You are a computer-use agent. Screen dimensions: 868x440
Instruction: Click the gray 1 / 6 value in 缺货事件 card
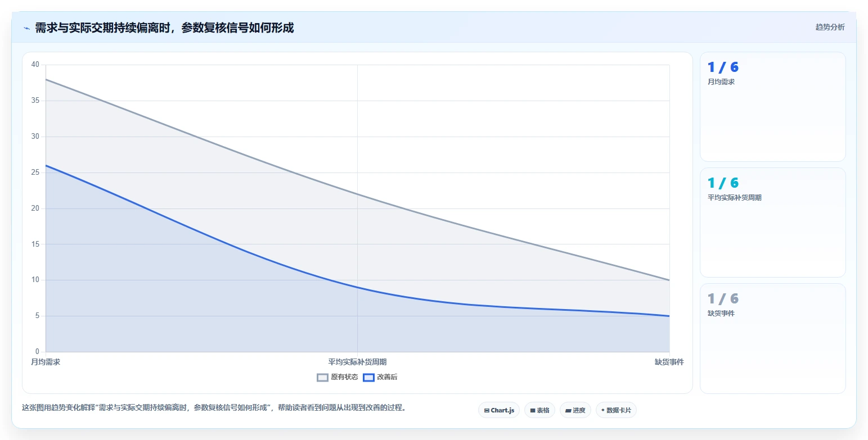click(x=723, y=299)
